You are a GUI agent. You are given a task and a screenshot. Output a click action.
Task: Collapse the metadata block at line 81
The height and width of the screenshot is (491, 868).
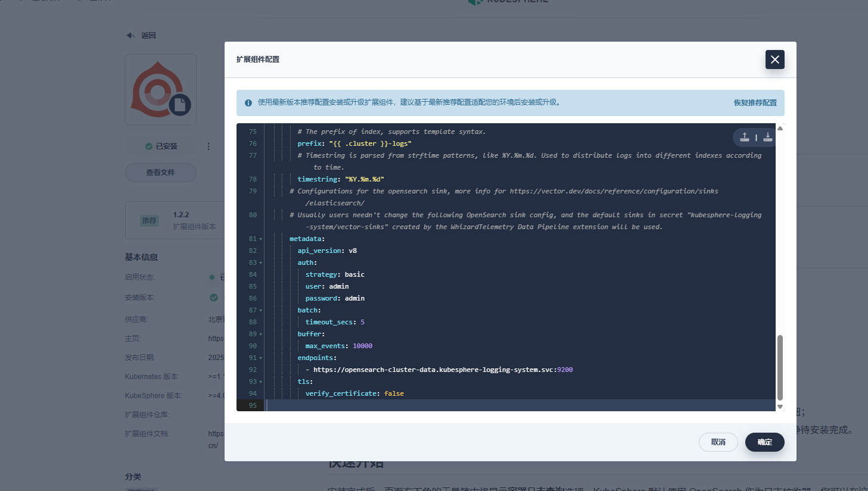pos(261,239)
